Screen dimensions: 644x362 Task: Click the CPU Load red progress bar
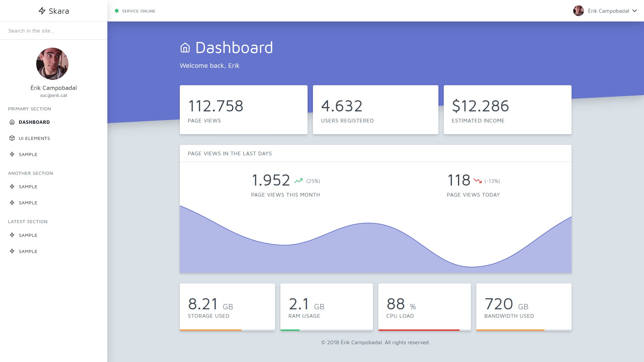coord(419,330)
